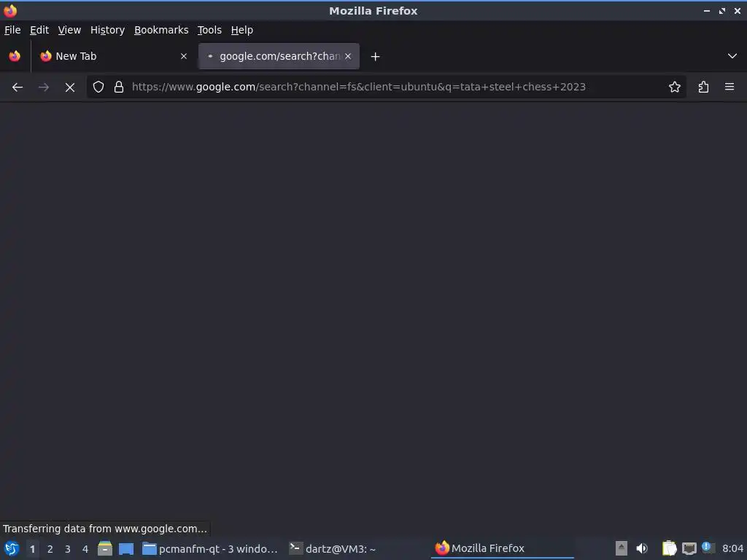Expand the list all tabs chevron
Viewport: 747px width, 560px height.
(732, 56)
